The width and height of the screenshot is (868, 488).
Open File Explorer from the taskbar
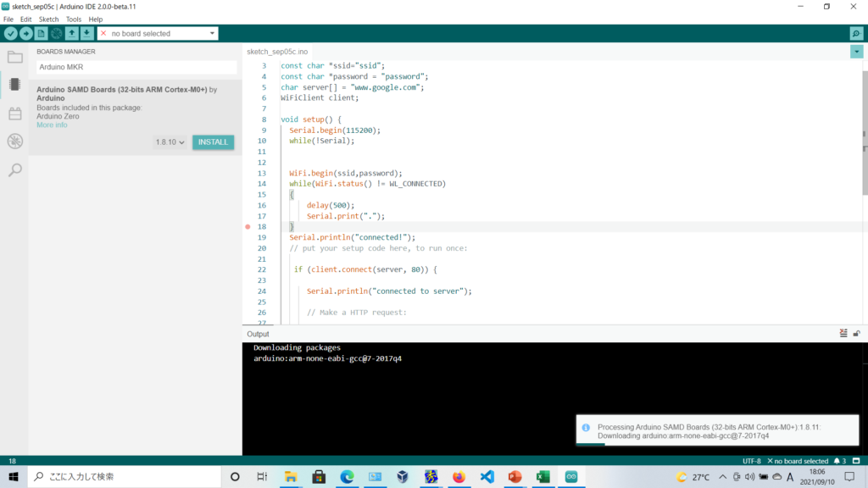291,476
